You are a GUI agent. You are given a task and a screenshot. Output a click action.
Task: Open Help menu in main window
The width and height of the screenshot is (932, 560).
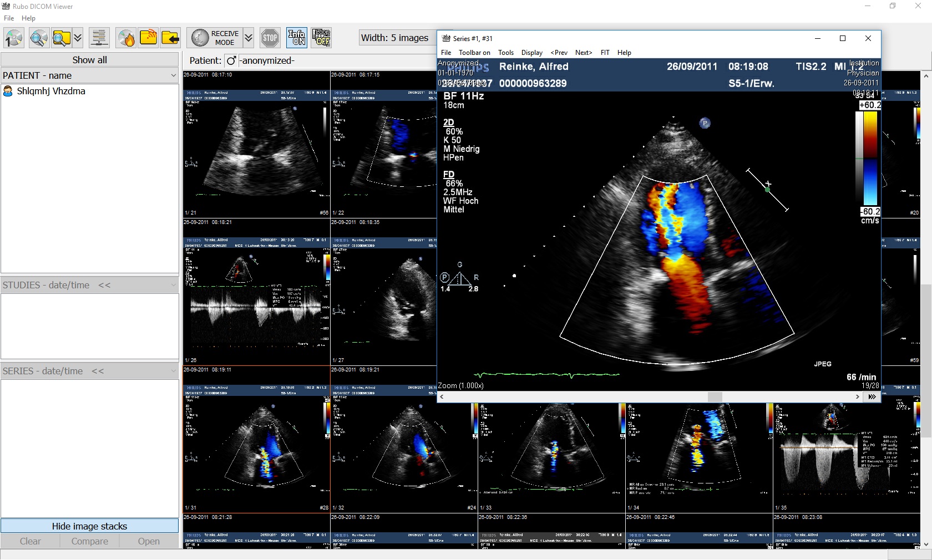28,18
